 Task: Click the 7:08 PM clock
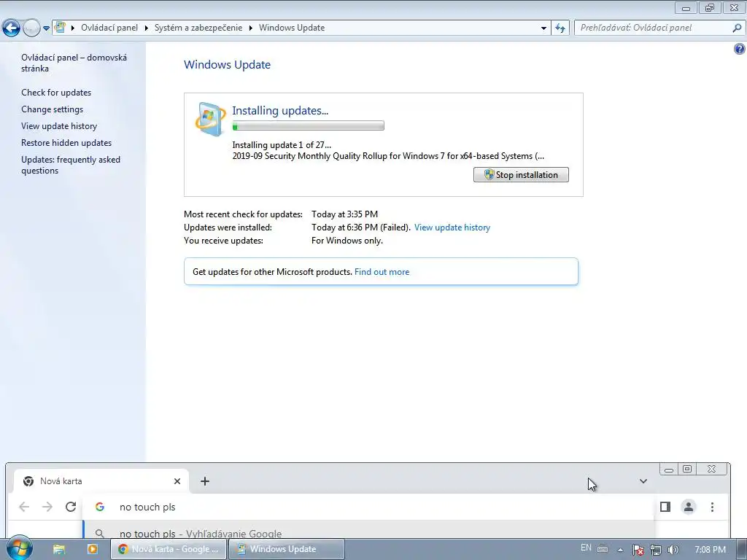click(710, 550)
